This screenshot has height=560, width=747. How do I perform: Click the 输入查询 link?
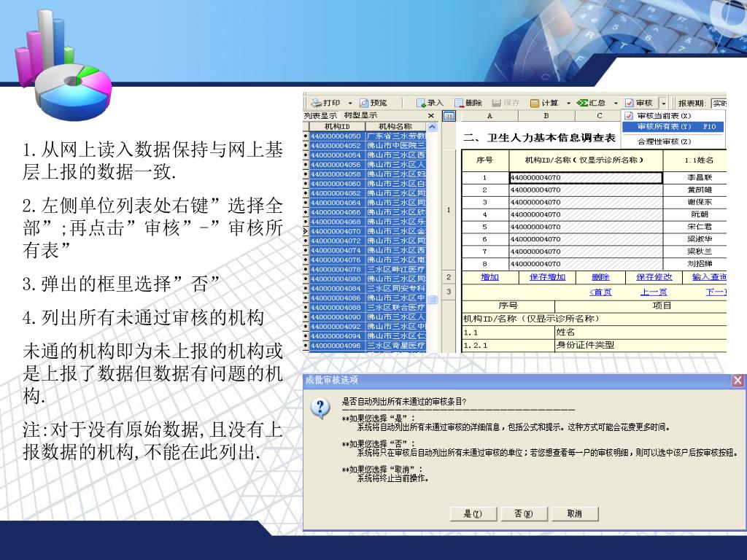pyautogui.click(x=709, y=277)
